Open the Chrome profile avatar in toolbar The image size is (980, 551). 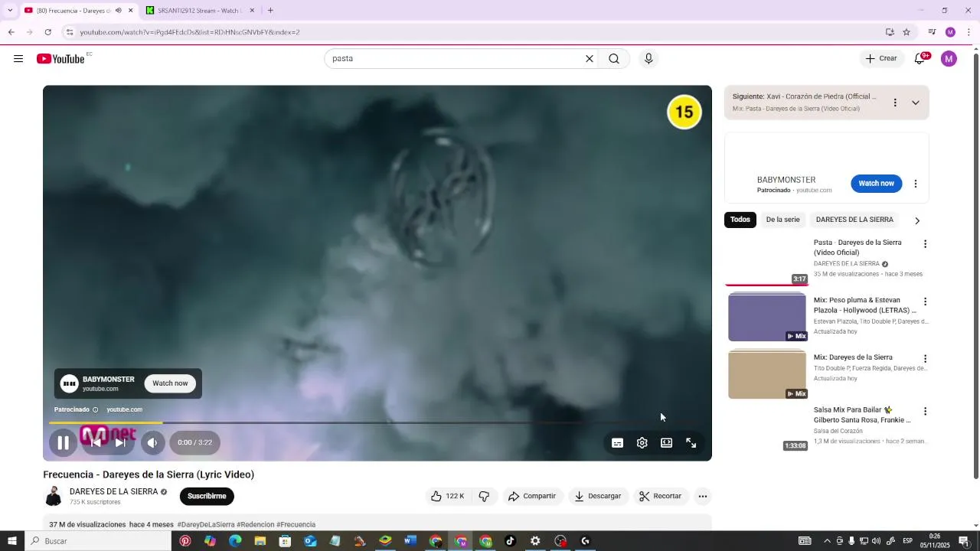coord(950,32)
